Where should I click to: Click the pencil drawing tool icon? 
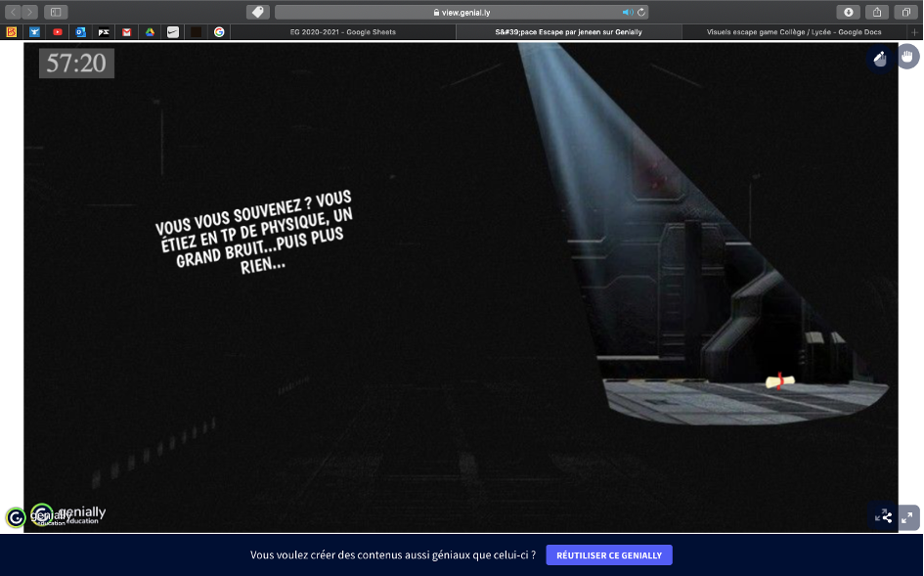pos(880,58)
